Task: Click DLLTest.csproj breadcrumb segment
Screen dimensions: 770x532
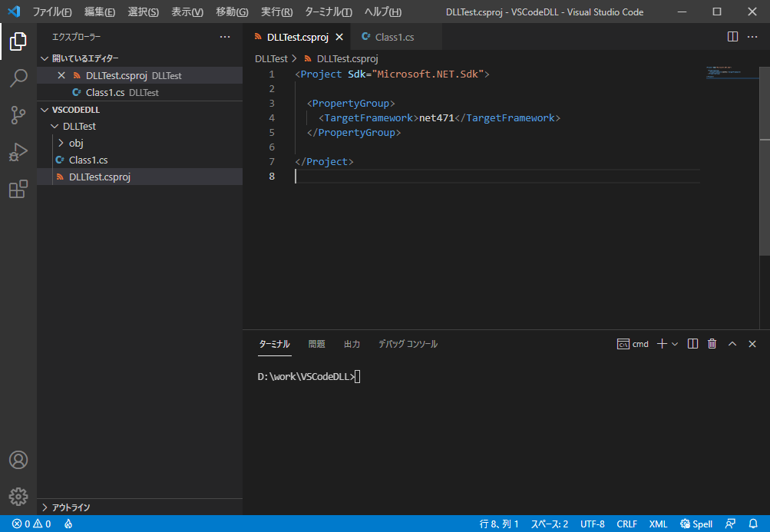Action: (x=342, y=59)
